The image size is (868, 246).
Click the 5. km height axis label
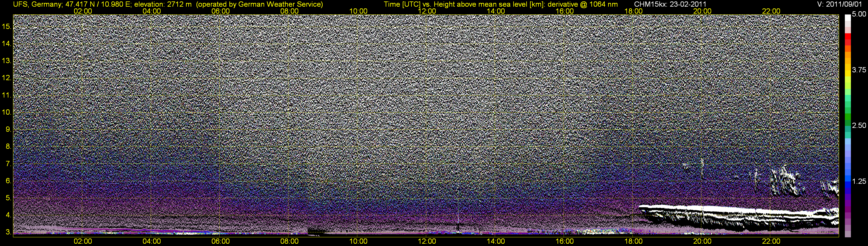tap(8, 198)
